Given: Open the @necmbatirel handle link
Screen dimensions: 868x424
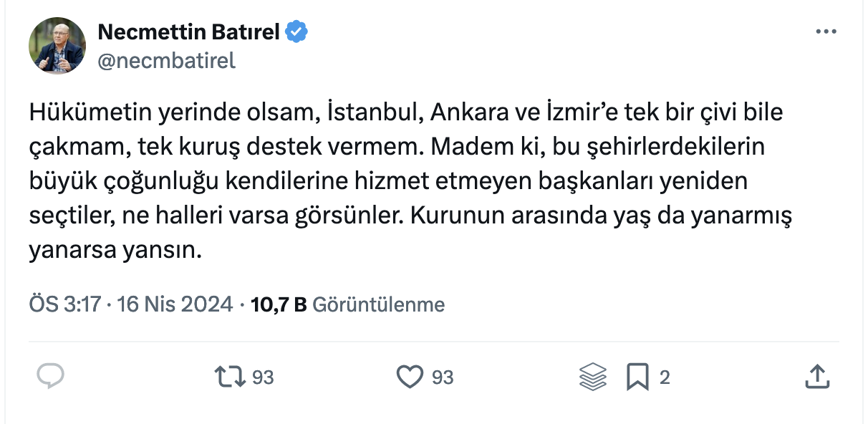Looking at the screenshot, I should tap(165, 61).
